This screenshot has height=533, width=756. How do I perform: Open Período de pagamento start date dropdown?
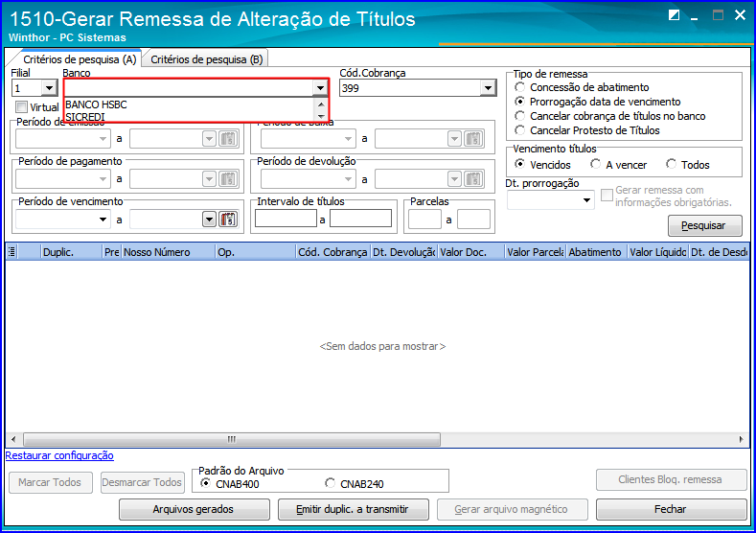pos(103,179)
